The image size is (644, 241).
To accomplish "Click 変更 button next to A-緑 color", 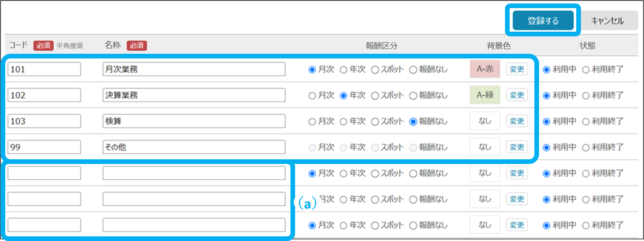I will 517,95.
